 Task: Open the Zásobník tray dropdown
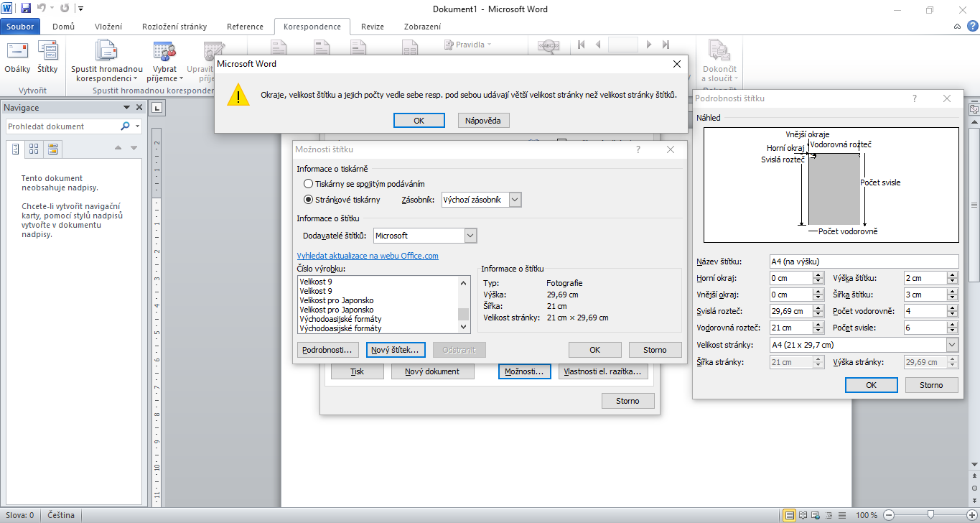515,200
